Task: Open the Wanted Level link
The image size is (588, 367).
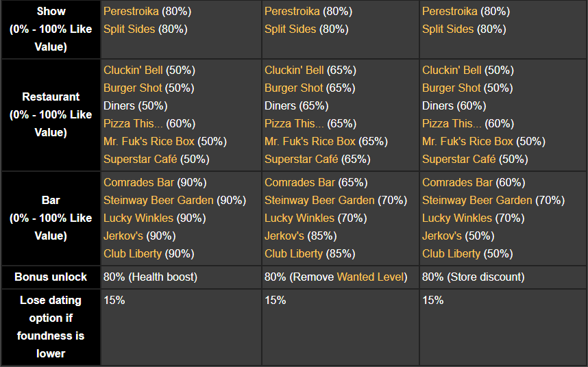Action: tap(371, 277)
